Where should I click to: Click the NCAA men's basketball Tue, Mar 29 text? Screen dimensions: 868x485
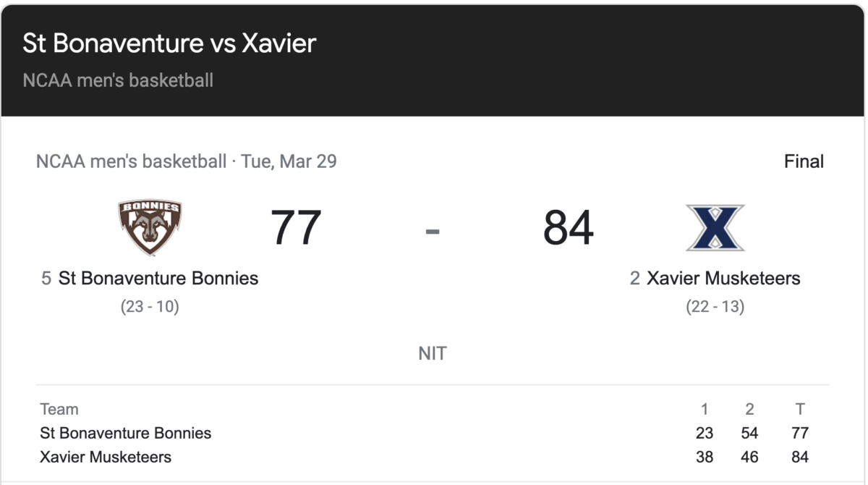tap(187, 161)
